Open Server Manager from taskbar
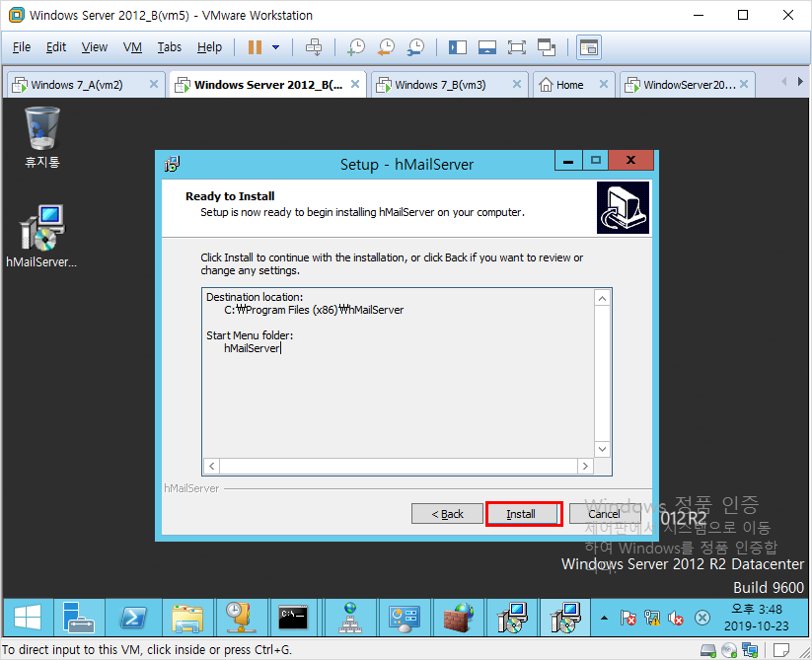 click(79, 618)
